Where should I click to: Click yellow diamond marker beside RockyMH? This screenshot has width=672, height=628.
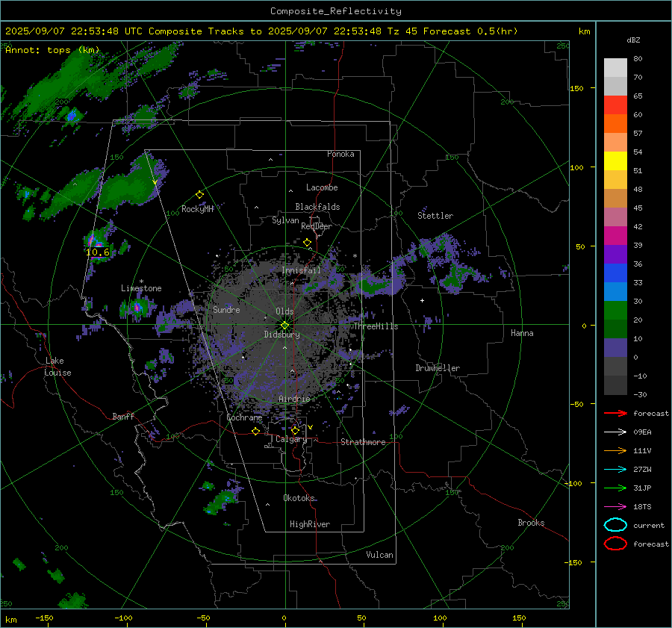(199, 195)
